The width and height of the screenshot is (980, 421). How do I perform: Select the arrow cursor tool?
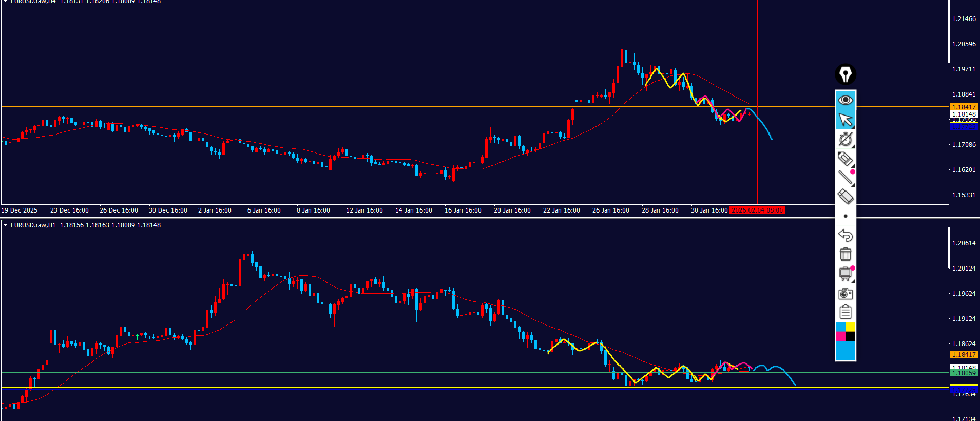(845, 120)
